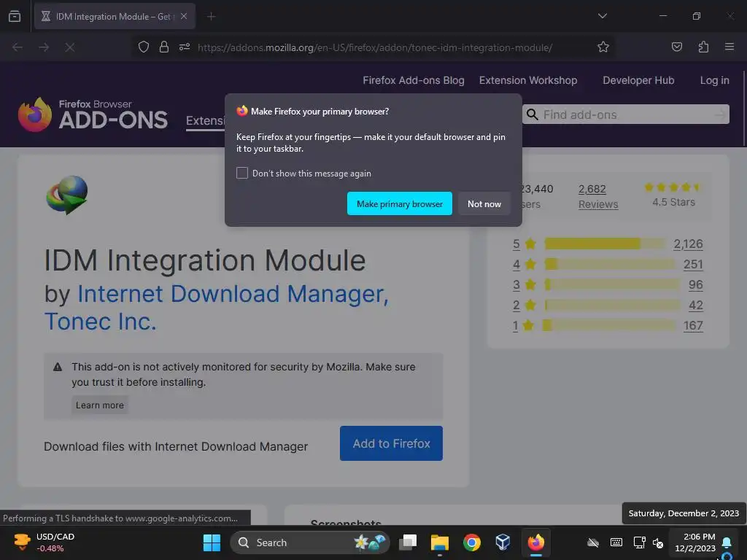
Task: Click Log in link
Action: [714, 80]
